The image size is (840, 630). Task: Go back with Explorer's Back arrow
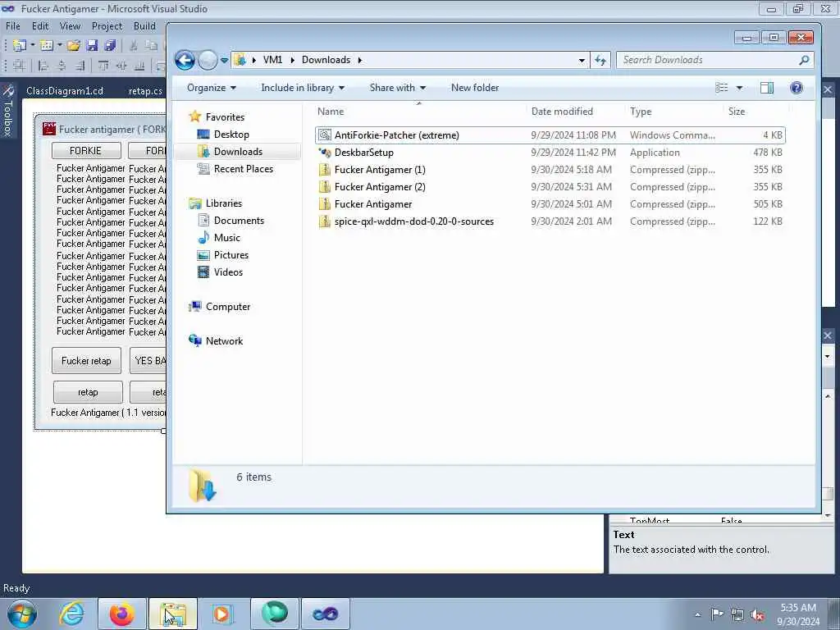[x=185, y=60]
